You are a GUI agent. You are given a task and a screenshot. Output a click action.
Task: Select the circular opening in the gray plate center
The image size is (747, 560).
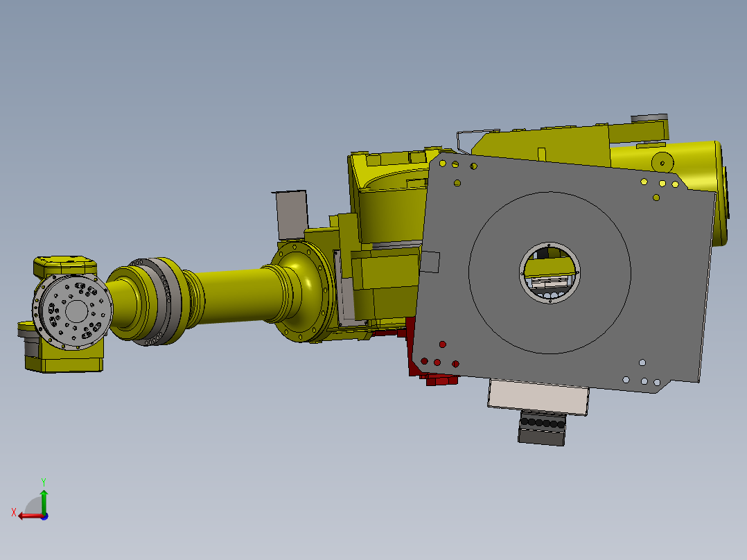550,272
